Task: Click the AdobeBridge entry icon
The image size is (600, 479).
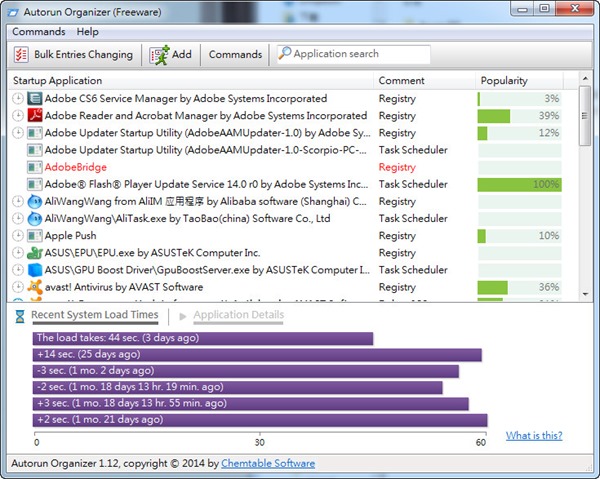Action: (x=34, y=167)
